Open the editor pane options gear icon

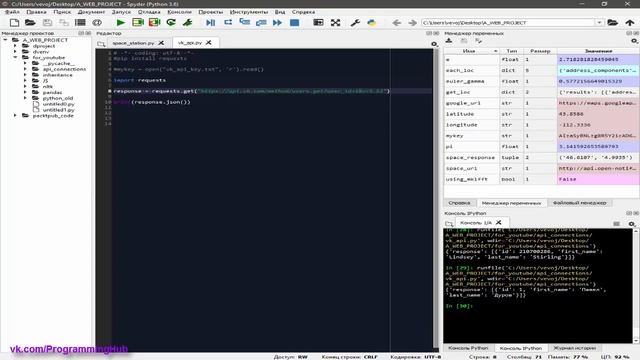click(x=434, y=44)
